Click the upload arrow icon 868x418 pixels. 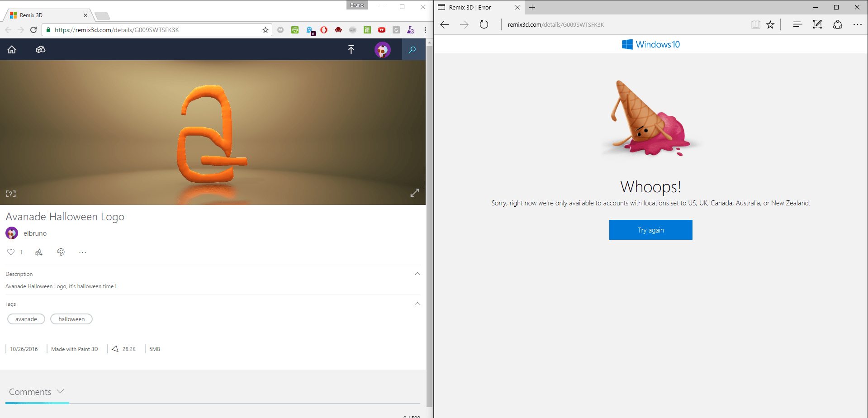point(351,50)
